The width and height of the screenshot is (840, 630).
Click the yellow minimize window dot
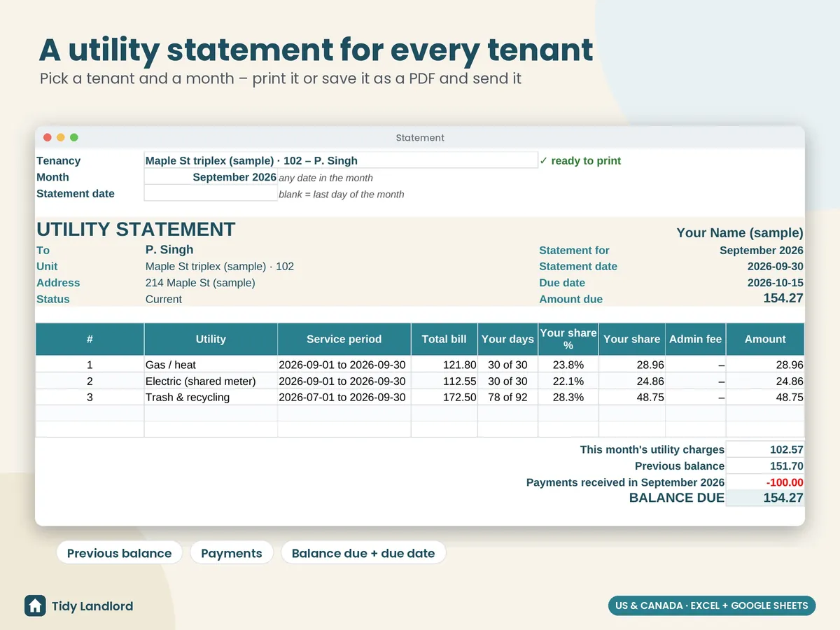61,138
